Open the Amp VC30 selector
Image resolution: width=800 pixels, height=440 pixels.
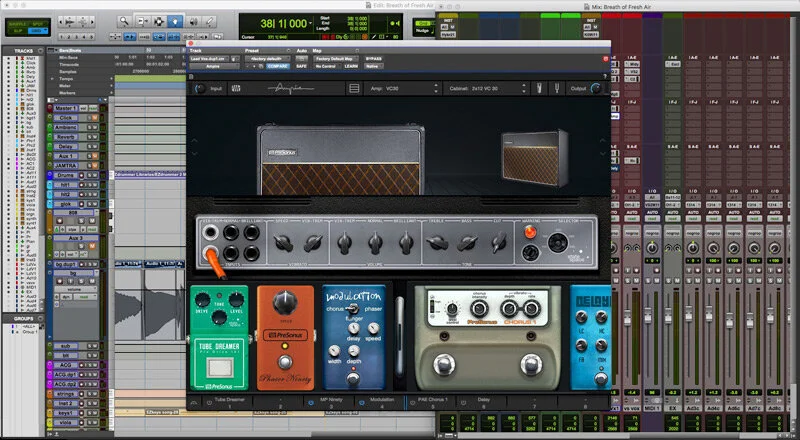point(402,89)
